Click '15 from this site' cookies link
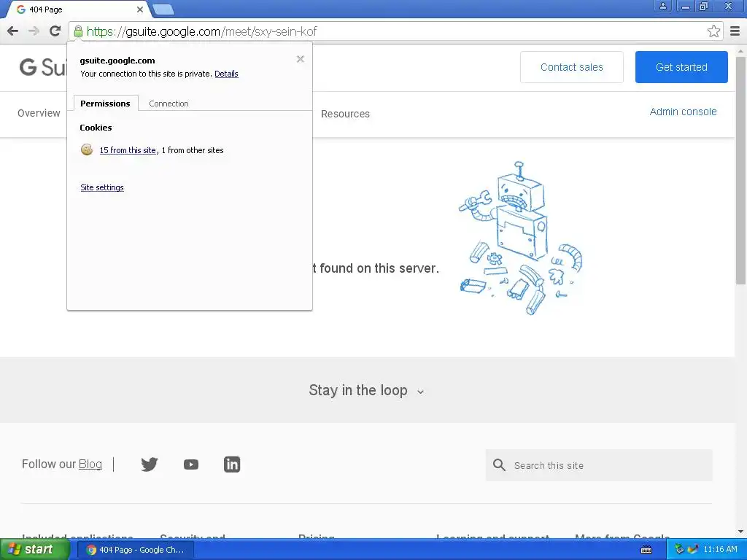Viewport: 747px width, 560px height. [x=128, y=150]
